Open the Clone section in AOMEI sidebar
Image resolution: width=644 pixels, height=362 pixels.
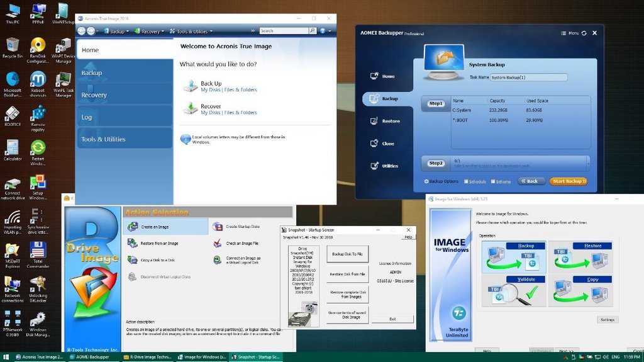[x=382, y=144]
